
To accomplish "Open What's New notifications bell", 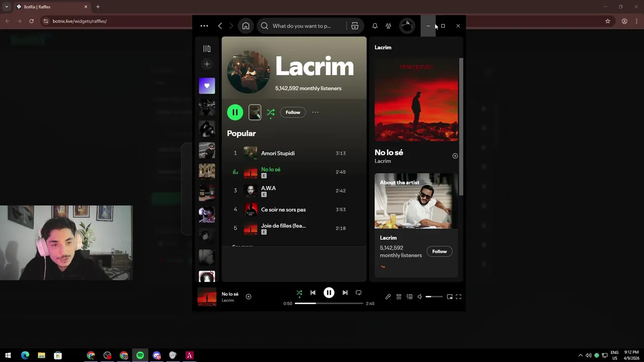I will point(375,26).
